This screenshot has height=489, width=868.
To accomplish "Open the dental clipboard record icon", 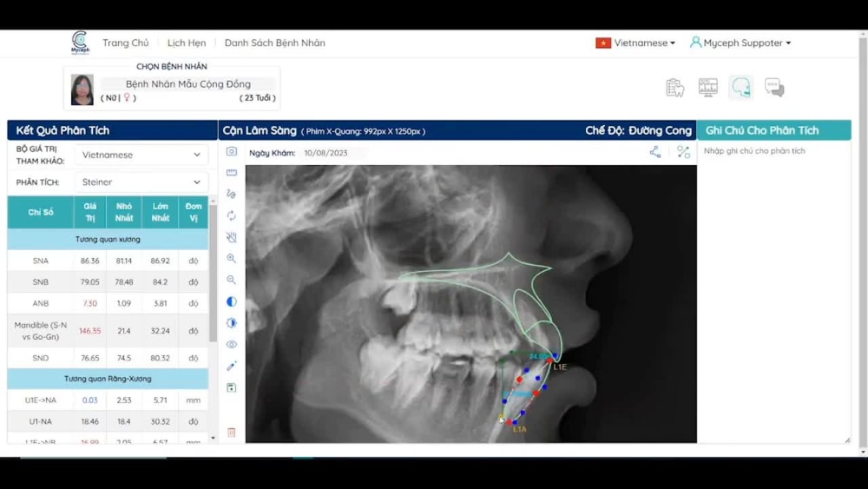I will coord(674,88).
